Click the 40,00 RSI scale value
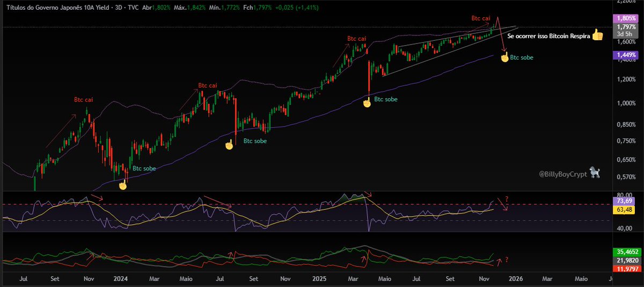 coord(626,228)
